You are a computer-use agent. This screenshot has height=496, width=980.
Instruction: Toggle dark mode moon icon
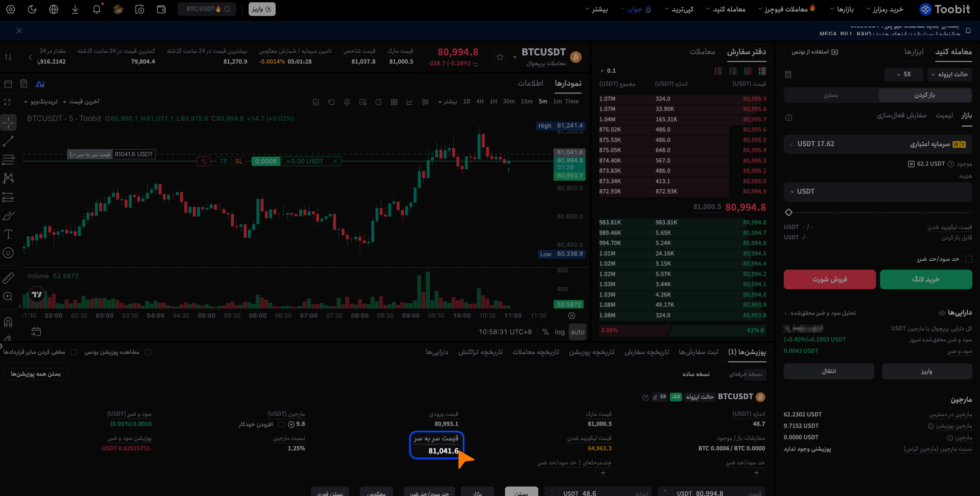point(32,9)
